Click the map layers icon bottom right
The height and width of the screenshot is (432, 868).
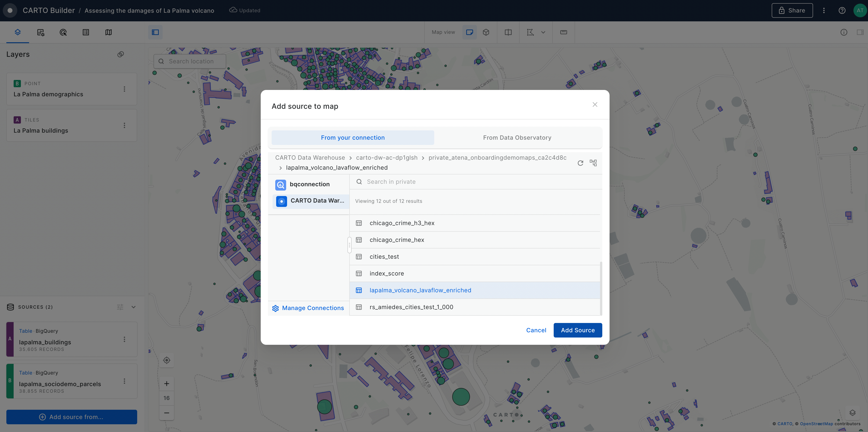tap(853, 413)
